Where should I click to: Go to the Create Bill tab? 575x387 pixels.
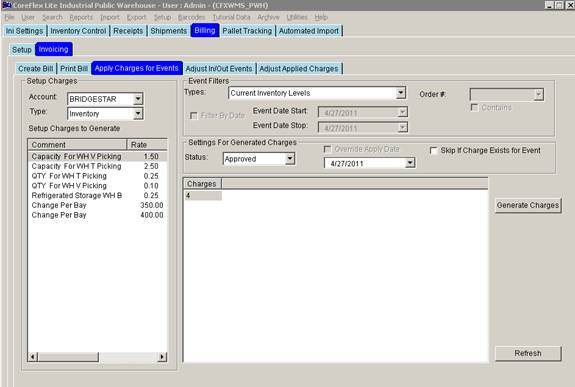tap(36, 69)
